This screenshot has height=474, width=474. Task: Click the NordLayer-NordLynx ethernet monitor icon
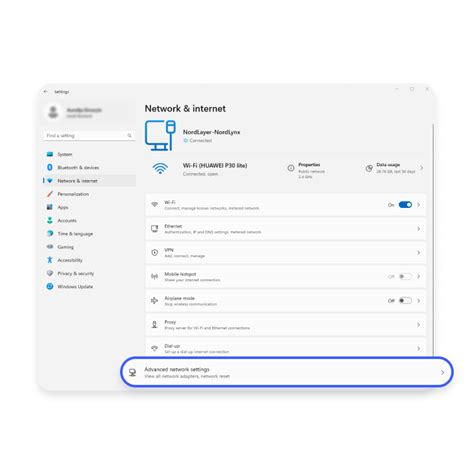coord(160,135)
